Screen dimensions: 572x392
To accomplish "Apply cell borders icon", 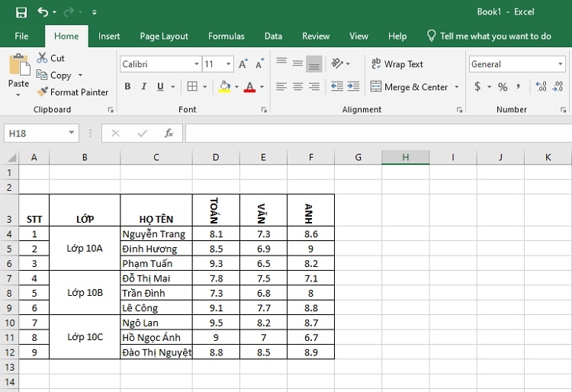I will click(192, 86).
